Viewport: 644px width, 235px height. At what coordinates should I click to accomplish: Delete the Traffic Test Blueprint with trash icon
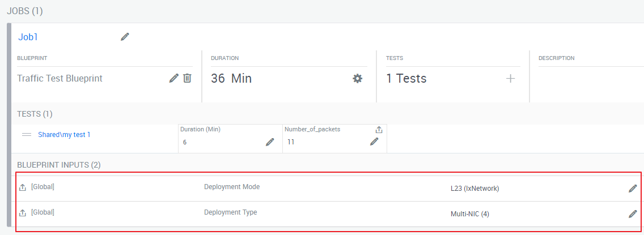point(187,78)
